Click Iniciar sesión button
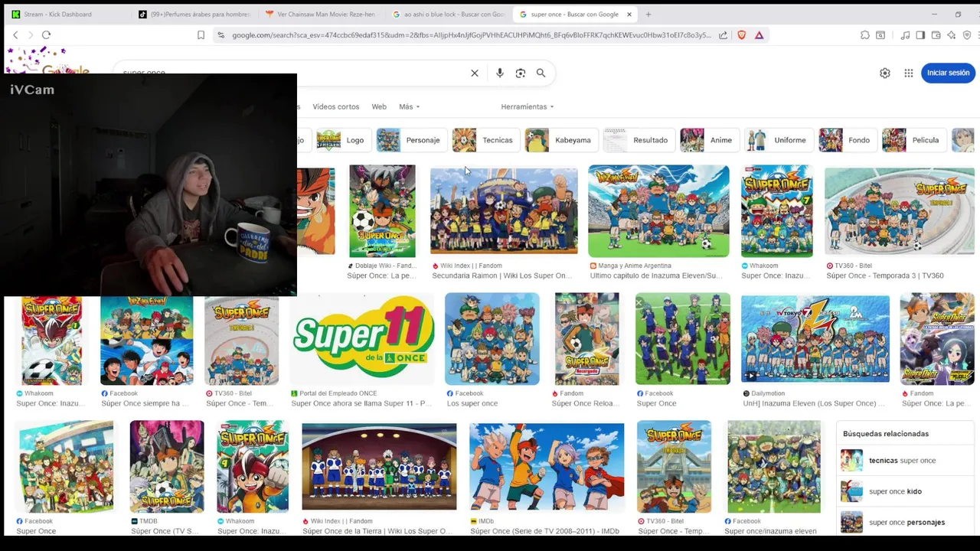The height and width of the screenshot is (551, 980). (948, 73)
